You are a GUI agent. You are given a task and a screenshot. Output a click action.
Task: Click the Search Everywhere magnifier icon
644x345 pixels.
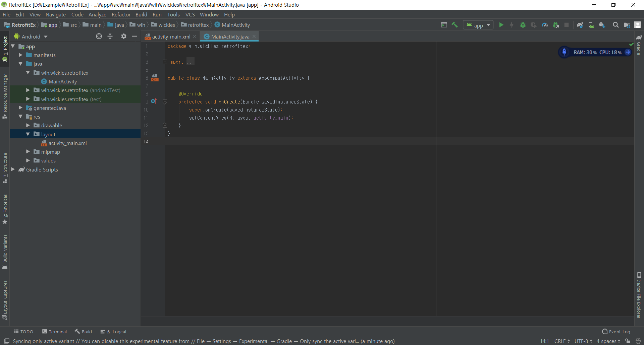[x=616, y=25]
